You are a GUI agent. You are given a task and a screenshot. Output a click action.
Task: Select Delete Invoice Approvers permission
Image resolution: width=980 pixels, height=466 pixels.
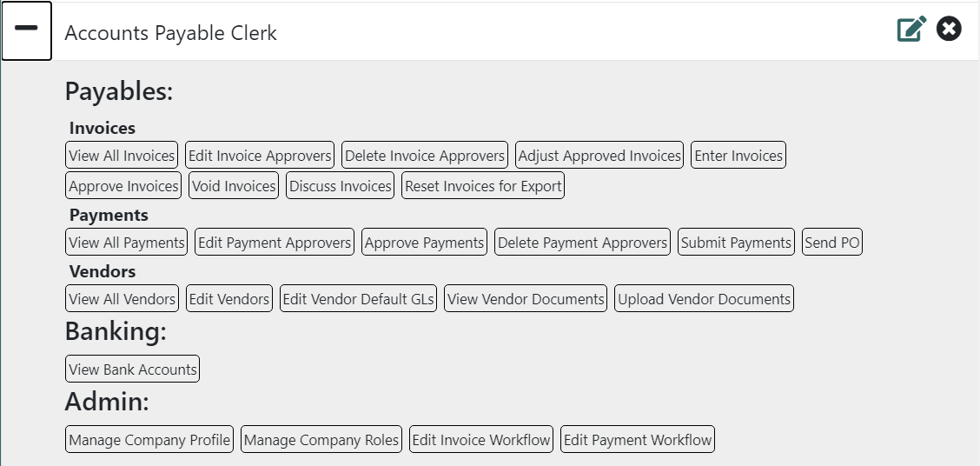point(425,155)
